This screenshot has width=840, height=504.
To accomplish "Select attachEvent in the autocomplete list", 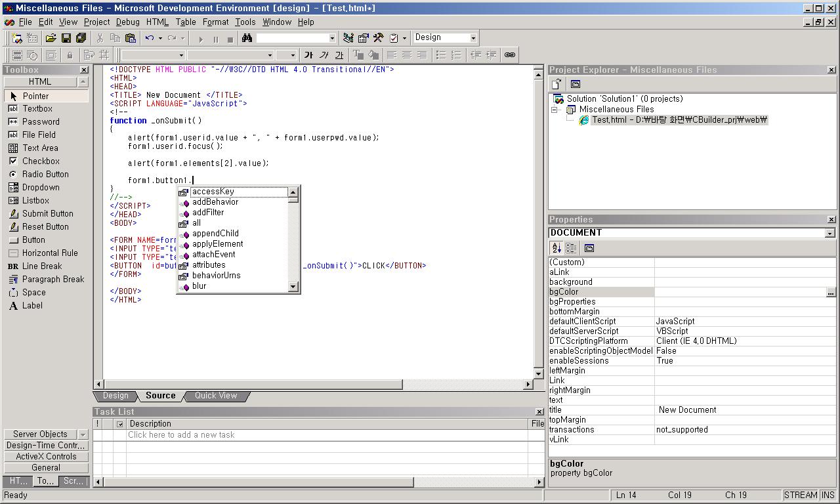I will pos(232,255).
